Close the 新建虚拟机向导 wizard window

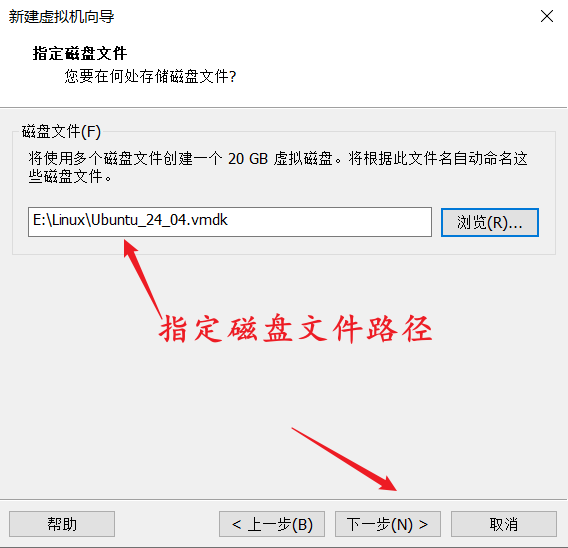click(x=547, y=16)
